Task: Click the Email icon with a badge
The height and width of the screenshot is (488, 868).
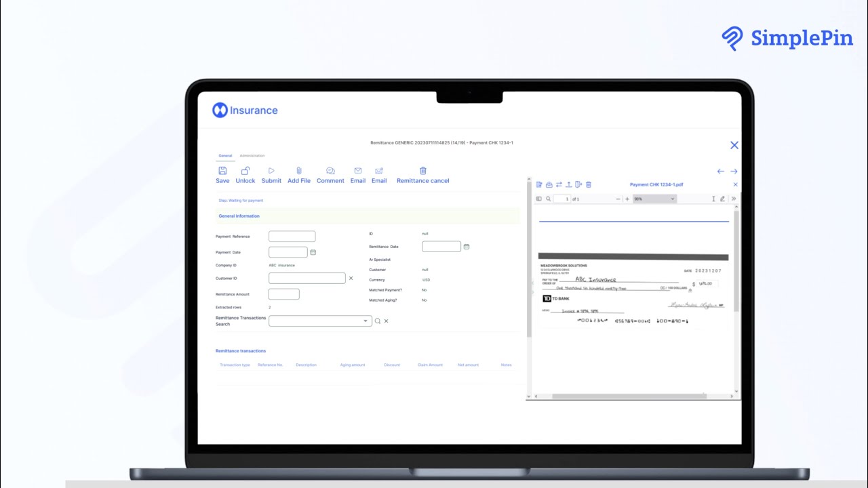Action: pyautogui.click(x=379, y=171)
